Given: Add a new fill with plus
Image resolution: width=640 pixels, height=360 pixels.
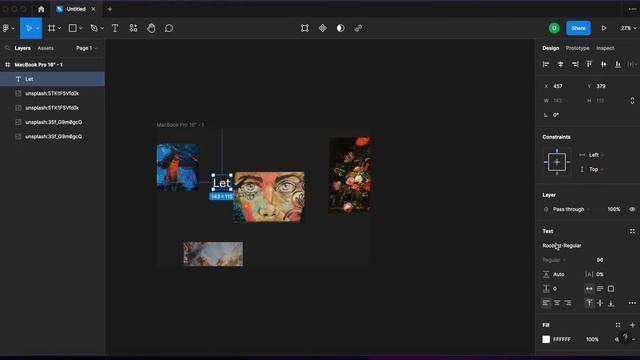Looking at the screenshot, I should (632, 325).
